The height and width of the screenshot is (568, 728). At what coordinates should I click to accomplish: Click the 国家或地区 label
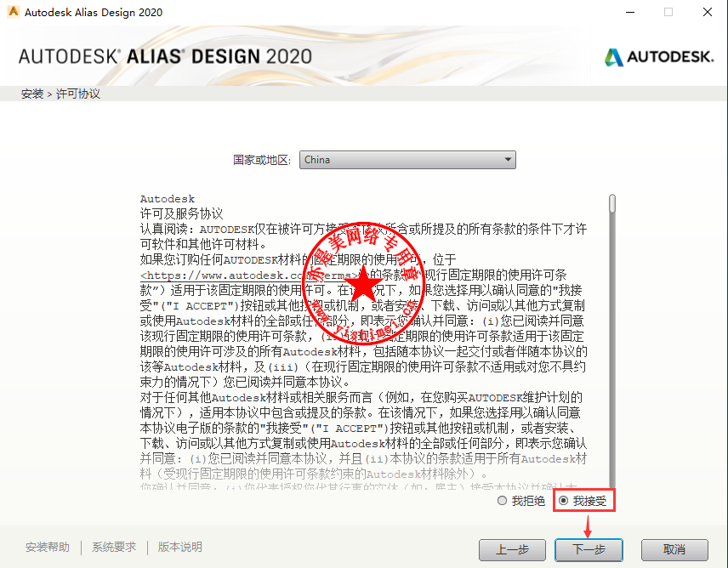261,160
